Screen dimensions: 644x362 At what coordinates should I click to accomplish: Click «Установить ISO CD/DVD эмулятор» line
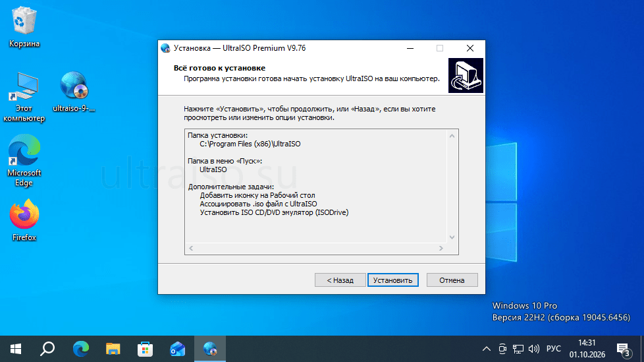[x=274, y=213]
